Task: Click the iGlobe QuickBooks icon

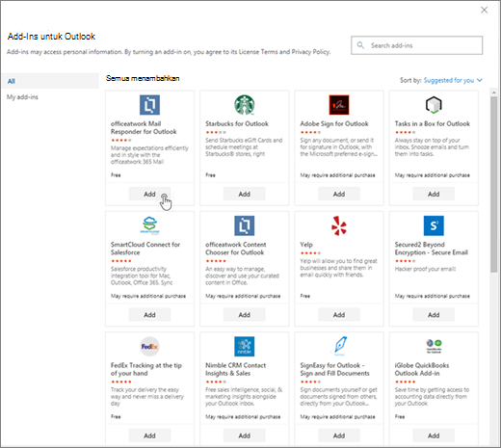Action: [434, 346]
